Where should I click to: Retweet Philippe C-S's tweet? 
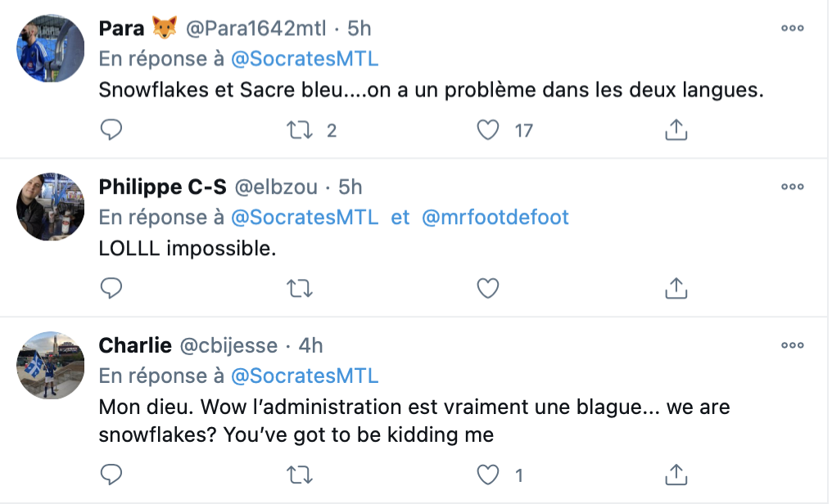pyautogui.click(x=299, y=288)
